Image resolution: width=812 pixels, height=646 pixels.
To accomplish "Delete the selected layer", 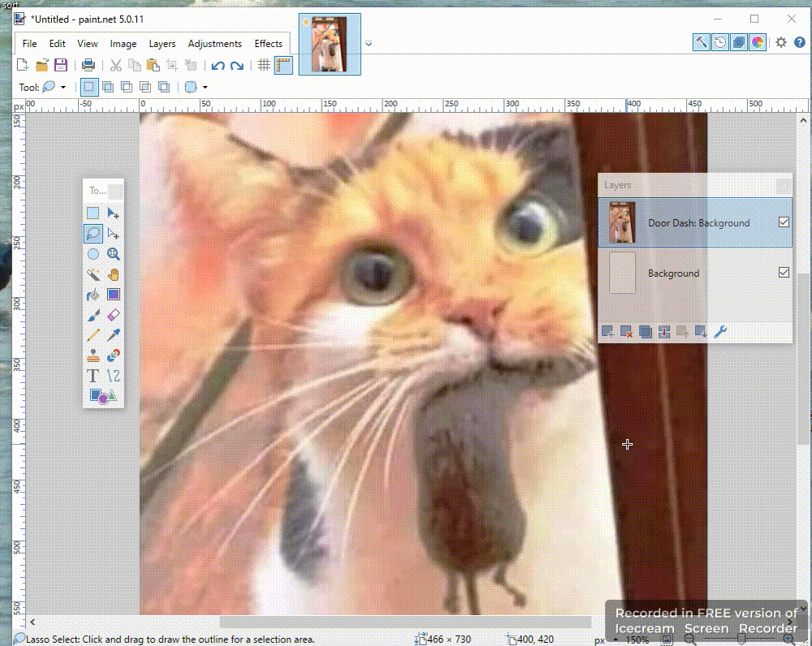I will click(x=626, y=332).
